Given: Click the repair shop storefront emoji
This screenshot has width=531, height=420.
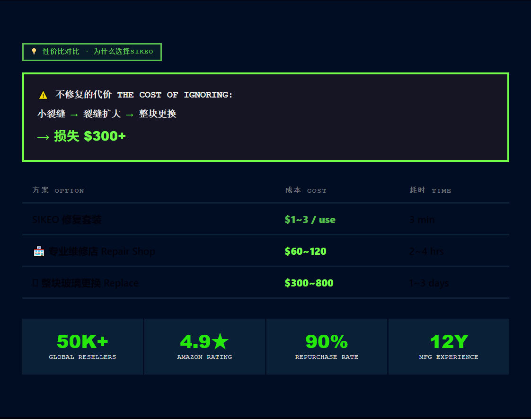Looking at the screenshot, I should point(39,251).
